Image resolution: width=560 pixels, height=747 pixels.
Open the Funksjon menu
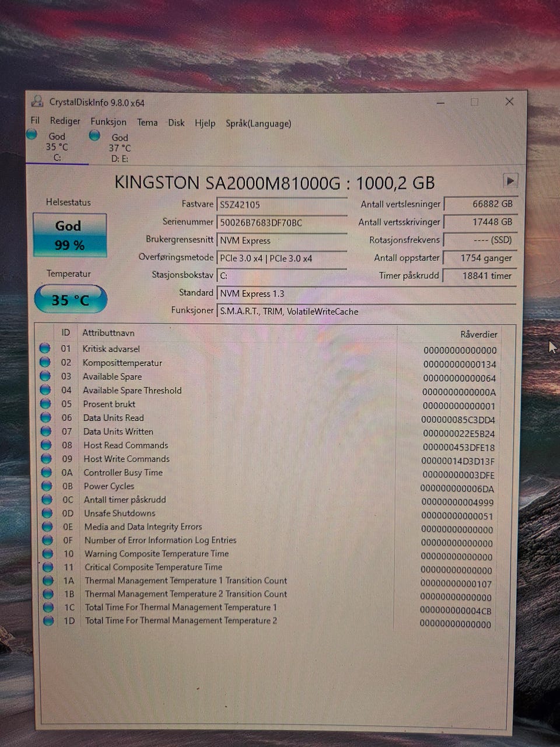pyautogui.click(x=108, y=121)
